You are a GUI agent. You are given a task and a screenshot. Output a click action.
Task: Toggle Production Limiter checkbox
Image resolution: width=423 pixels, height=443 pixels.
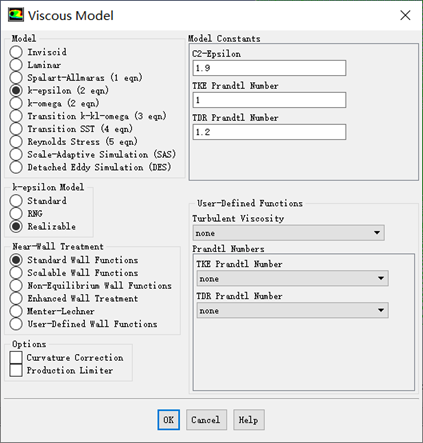tap(16, 370)
